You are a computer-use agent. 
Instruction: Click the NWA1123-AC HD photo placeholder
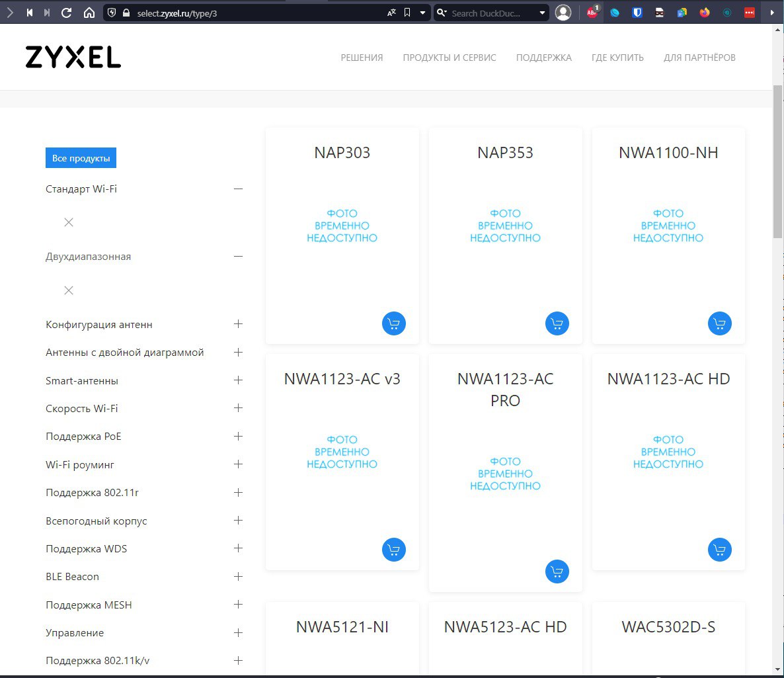click(668, 452)
